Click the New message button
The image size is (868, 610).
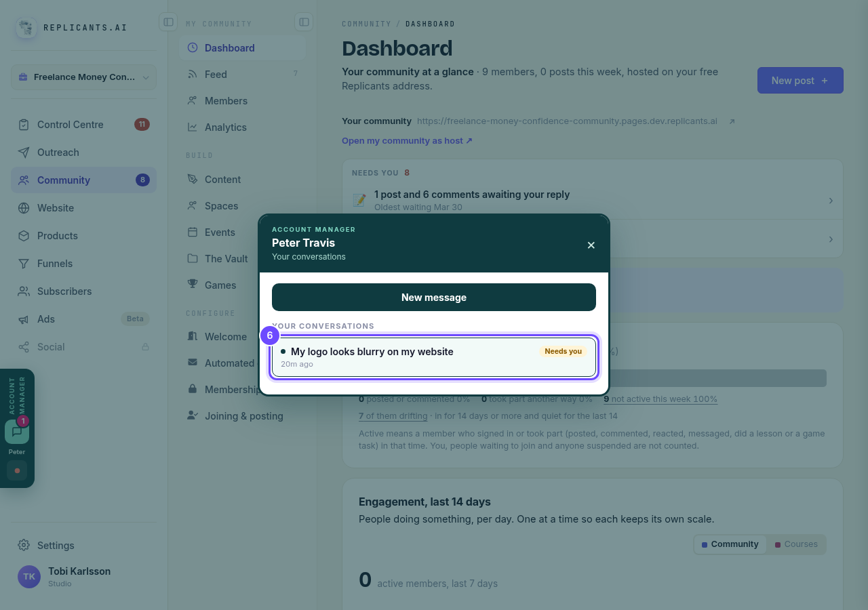click(x=434, y=298)
